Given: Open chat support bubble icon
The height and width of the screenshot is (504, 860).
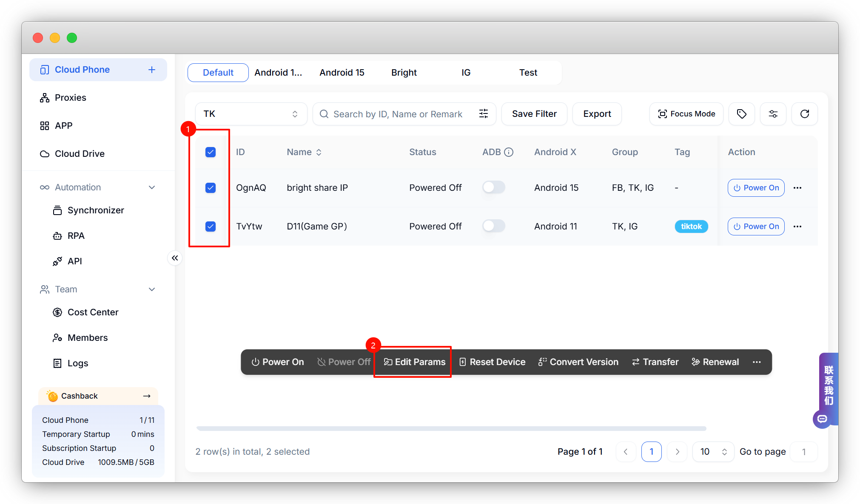Looking at the screenshot, I should (822, 419).
